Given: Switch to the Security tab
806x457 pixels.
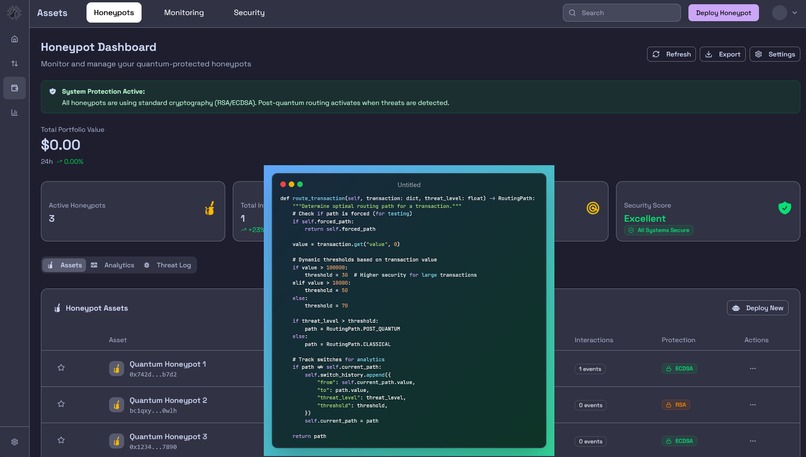Looking at the screenshot, I should click(x=249, y=12).
